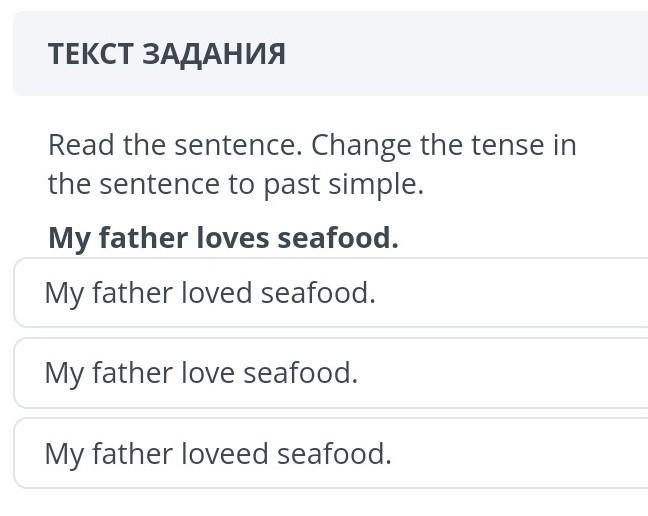Click the word "loved" in the first answer
Viewport: 648px width, 516px height.
[216, 293]
